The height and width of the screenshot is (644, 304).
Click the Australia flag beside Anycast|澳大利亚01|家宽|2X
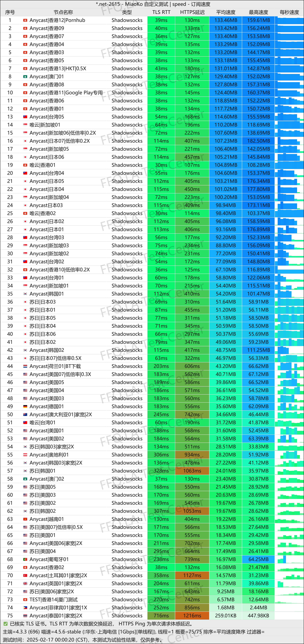click(25, 415)
